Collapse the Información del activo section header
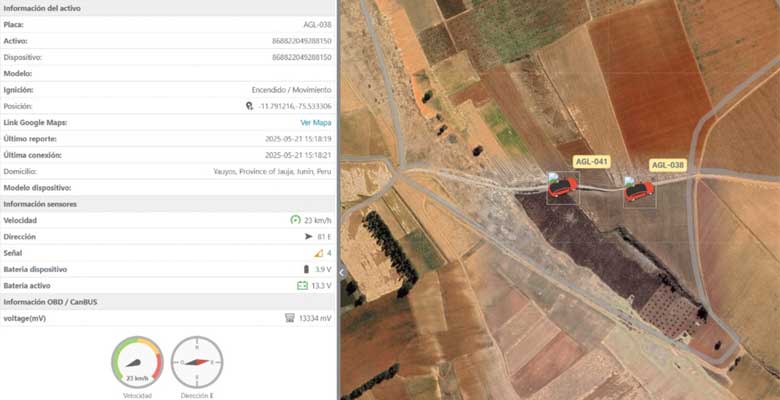 click(x=168, y=8)
